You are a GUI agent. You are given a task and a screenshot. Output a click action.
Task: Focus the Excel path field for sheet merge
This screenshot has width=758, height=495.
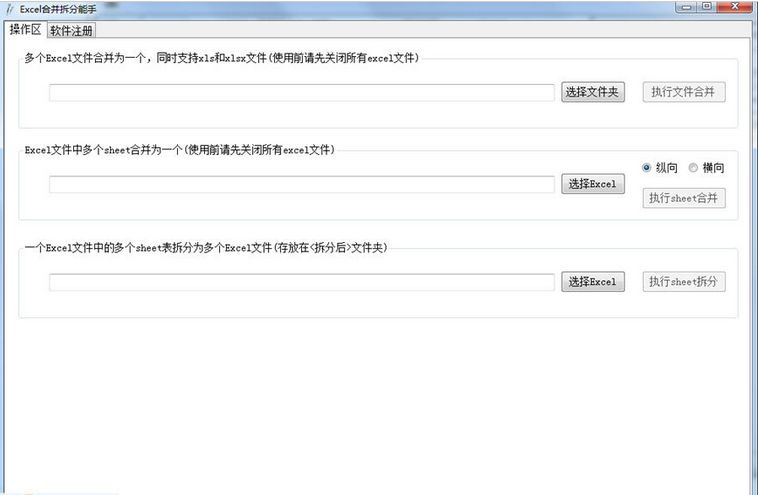[x=302, y=184]
